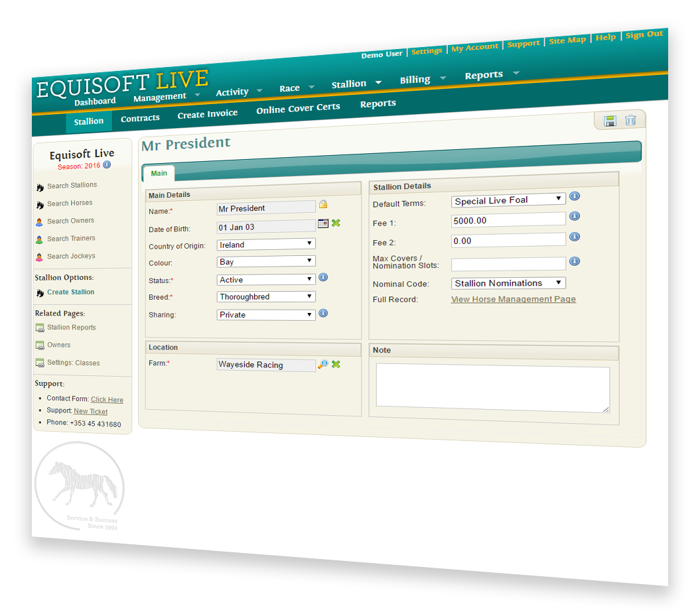
Task: Open Country of Origin dropdown
Action: pos(266,244)
